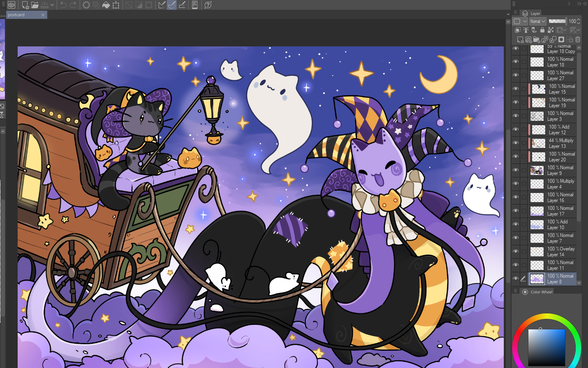Select the Layer palette tab
This screenshot has height=368, width=588.
tap(532, 14)
